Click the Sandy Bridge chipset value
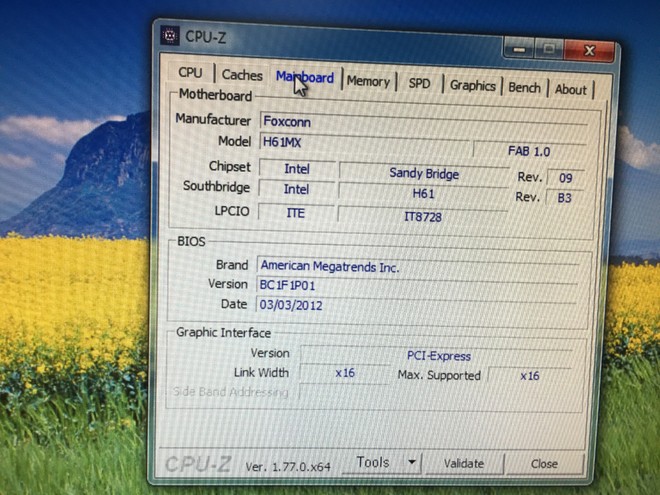The width and height of the screenshot is (660, 495). click(424, 173)
